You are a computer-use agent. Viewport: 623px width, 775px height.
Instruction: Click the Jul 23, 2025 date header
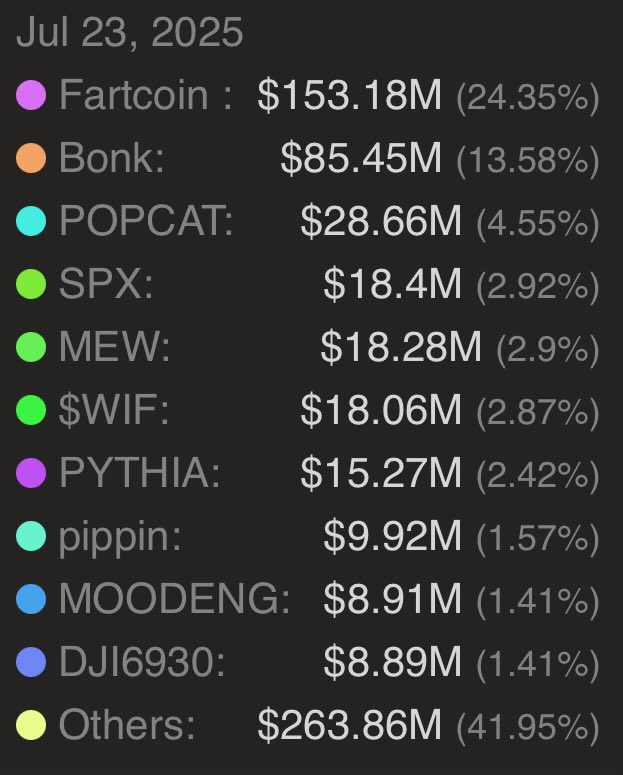point(130,33)
